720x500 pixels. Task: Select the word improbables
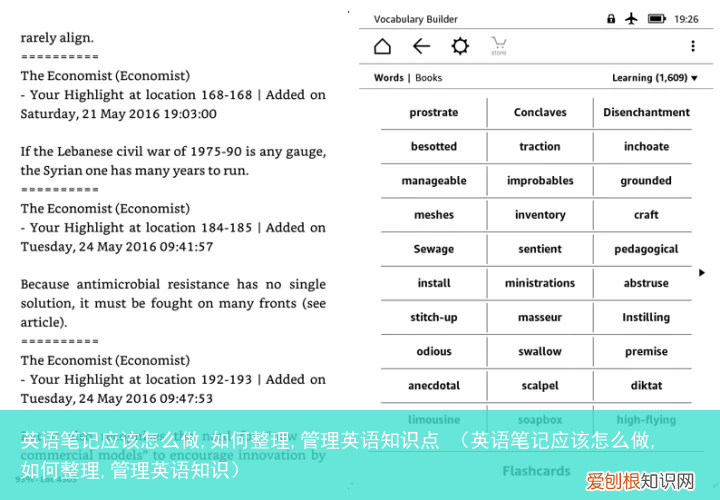(540, 181)
